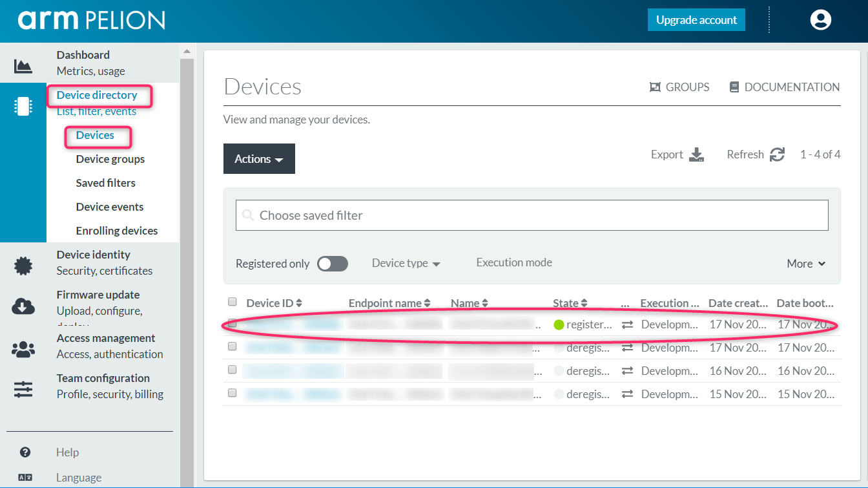Click the Dashboard chart icon

tap(23, 66)
